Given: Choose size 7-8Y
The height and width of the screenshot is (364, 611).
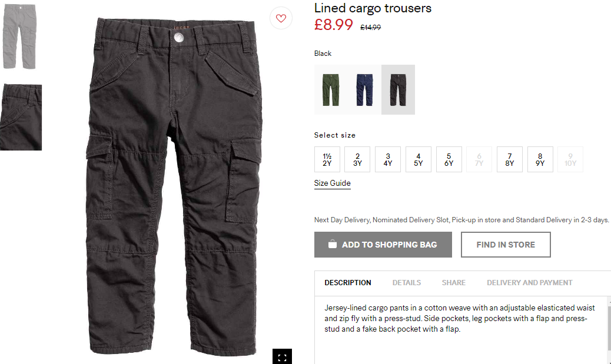Looking at the screenshot, I should (510, 159).
